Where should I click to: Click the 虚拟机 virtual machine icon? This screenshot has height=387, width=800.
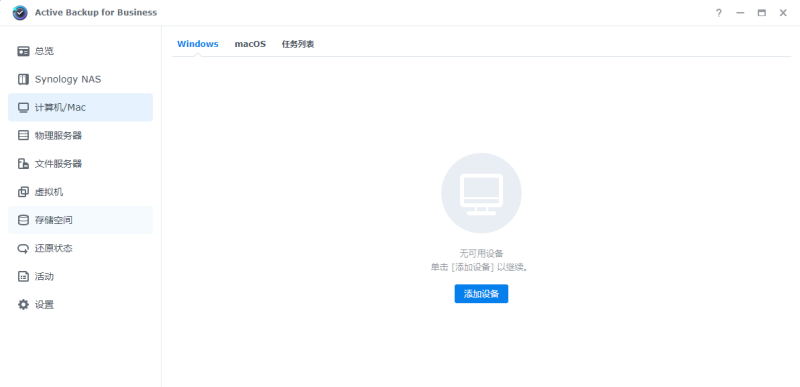pos(23,192)
